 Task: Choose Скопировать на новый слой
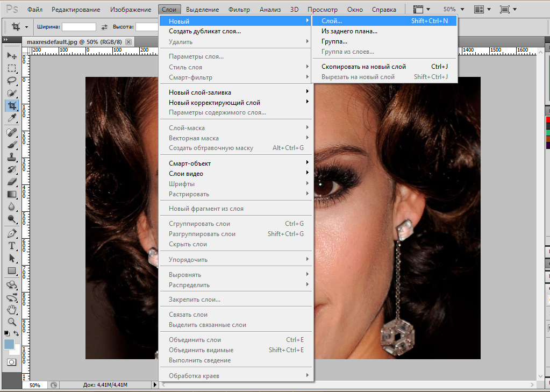point(384,66)
